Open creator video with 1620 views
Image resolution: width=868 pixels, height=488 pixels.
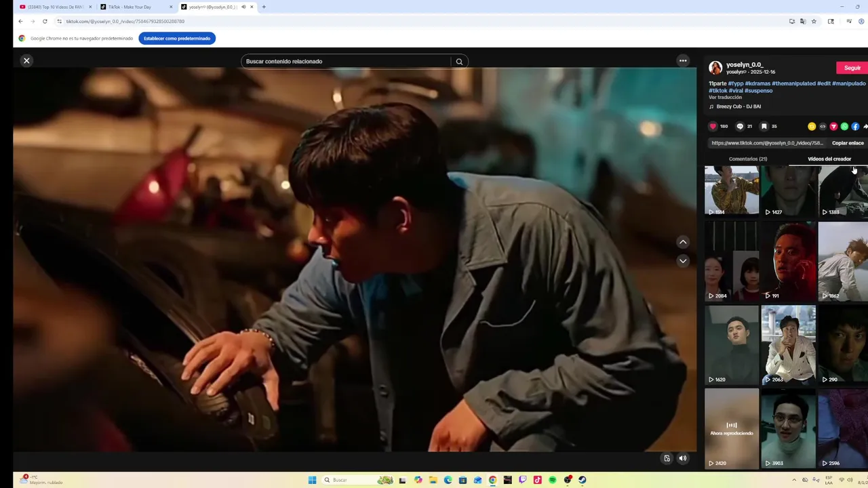732,345
